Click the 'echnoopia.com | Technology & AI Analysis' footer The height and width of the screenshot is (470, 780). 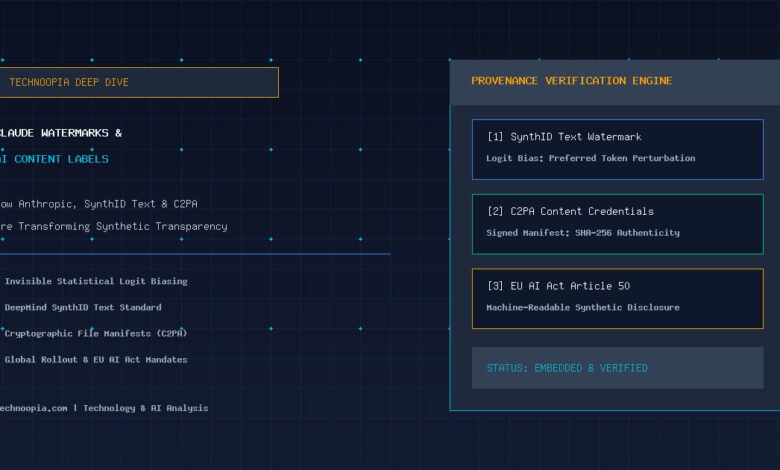[104, 408]
